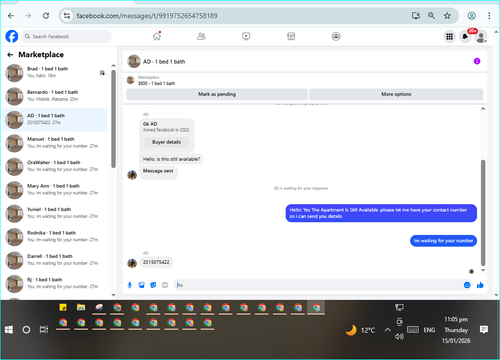
Task: Click the chat scroll up arrow
Action: click(483, 109)
